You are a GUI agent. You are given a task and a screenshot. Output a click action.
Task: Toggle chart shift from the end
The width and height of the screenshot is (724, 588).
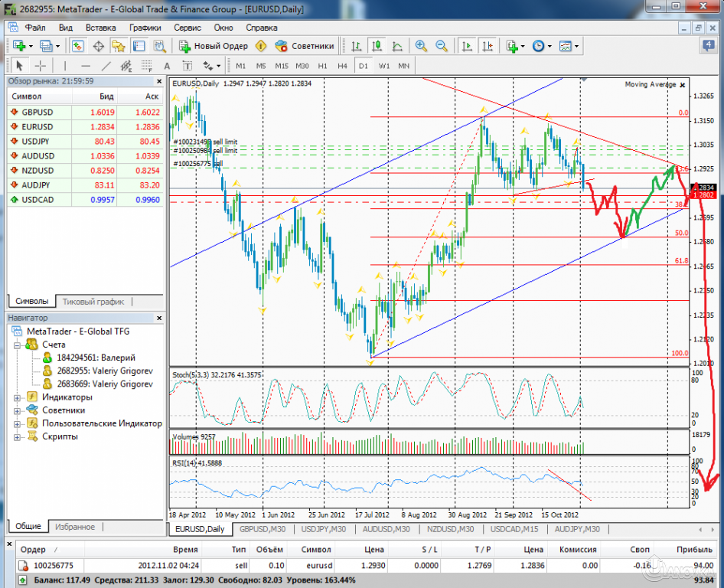point(488,46)
